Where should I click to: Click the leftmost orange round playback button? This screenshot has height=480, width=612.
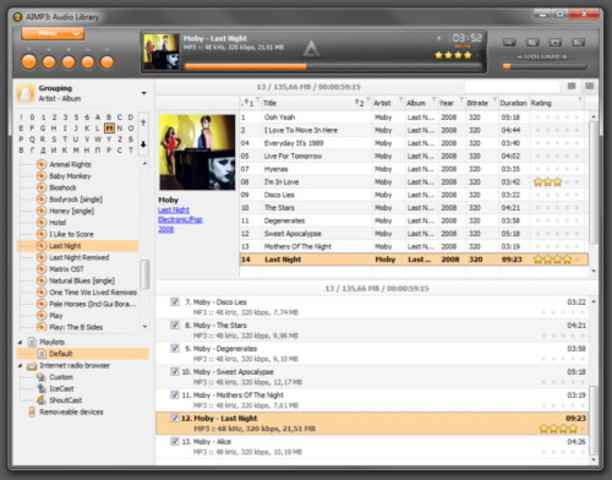coord(29,62)
